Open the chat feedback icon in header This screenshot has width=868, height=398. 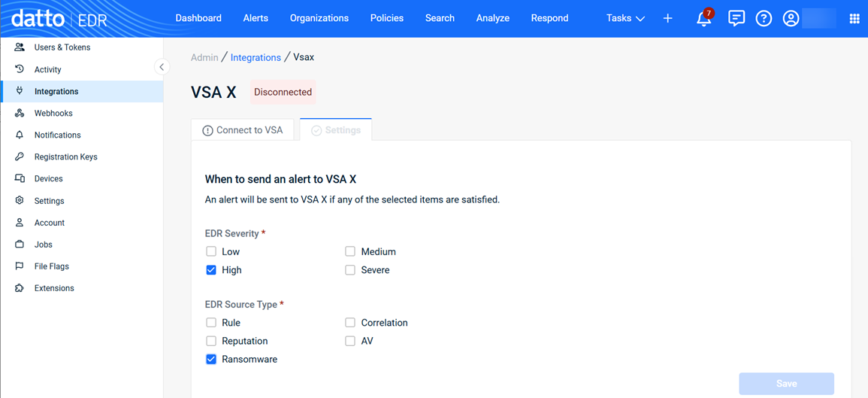736,18
